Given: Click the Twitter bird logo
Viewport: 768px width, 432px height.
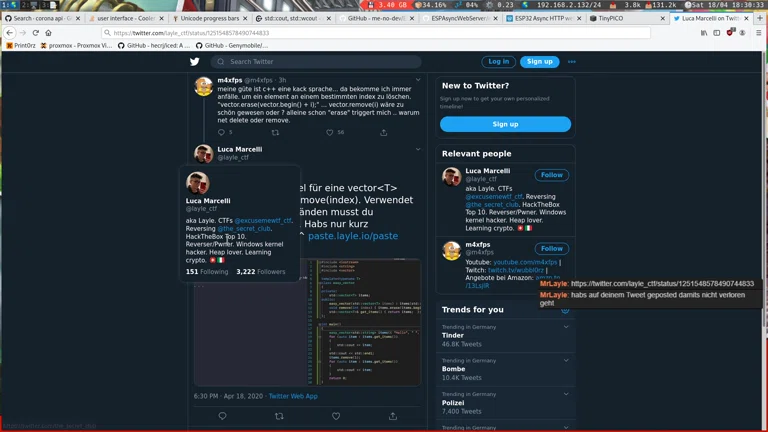Looking at the screenshot, I should click(x=195, y=62).
